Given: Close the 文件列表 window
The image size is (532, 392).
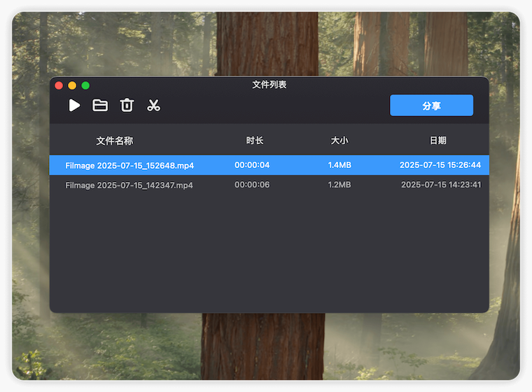Looking at the screenshot, I should pyautogui.click(x=59, y=85).
